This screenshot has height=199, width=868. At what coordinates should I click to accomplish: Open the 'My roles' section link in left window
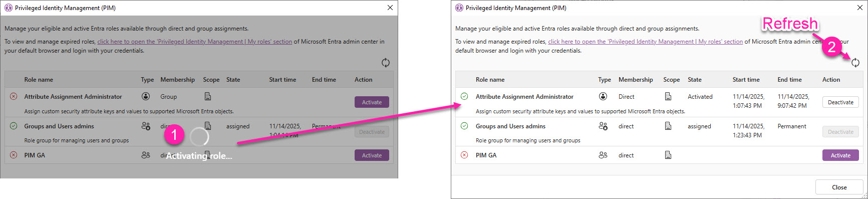tap(195, 42)
